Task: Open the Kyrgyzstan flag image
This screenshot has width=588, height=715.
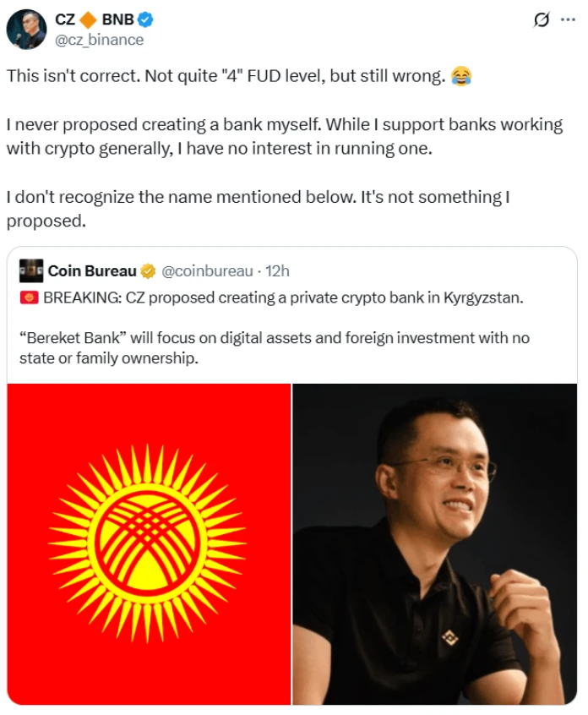Action: coord(149,544)
